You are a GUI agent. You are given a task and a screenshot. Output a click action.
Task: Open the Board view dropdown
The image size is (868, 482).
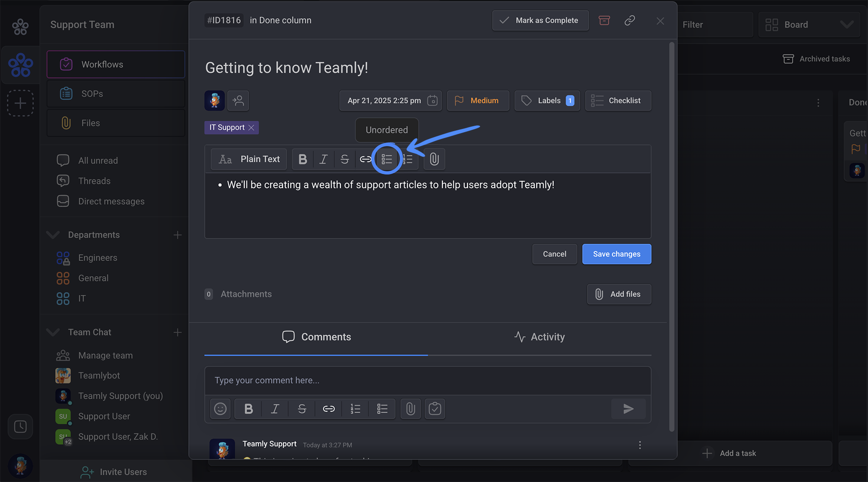click(x=809, y=25)
